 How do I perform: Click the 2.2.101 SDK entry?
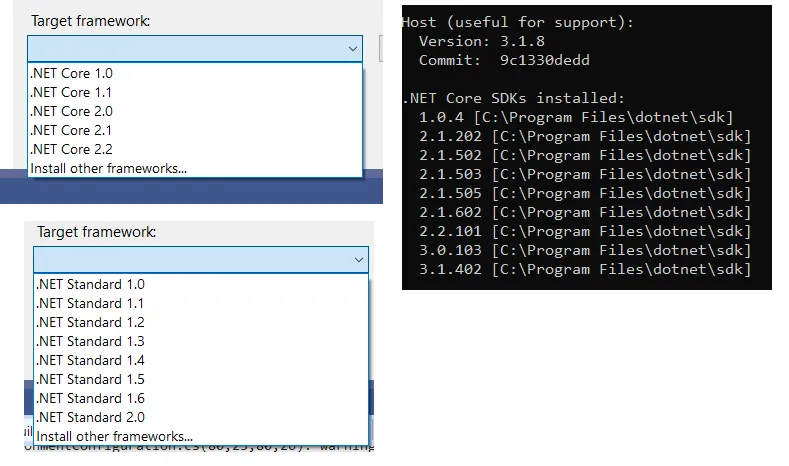coord(585,231)
